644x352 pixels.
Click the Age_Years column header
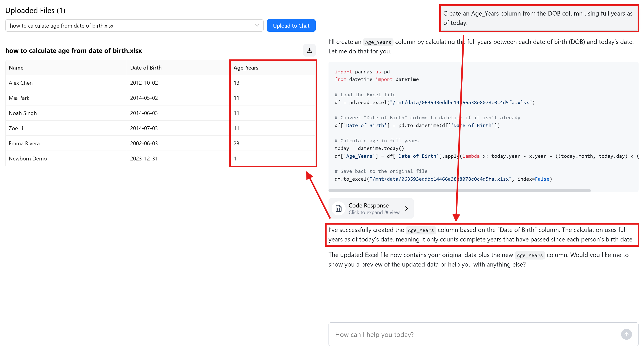(x=246, y=68)
